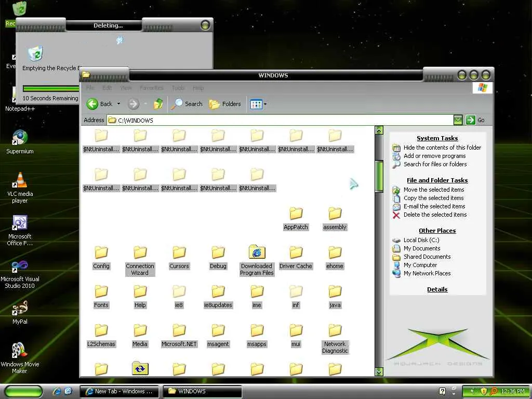
Task: Open the Favorites menu
Action: (x=152, y=88)
